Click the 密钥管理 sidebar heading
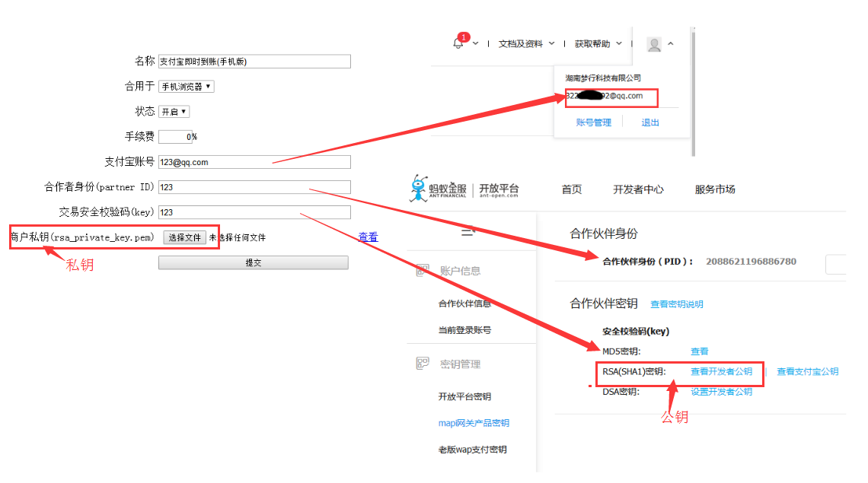 (x=460, y=364)
